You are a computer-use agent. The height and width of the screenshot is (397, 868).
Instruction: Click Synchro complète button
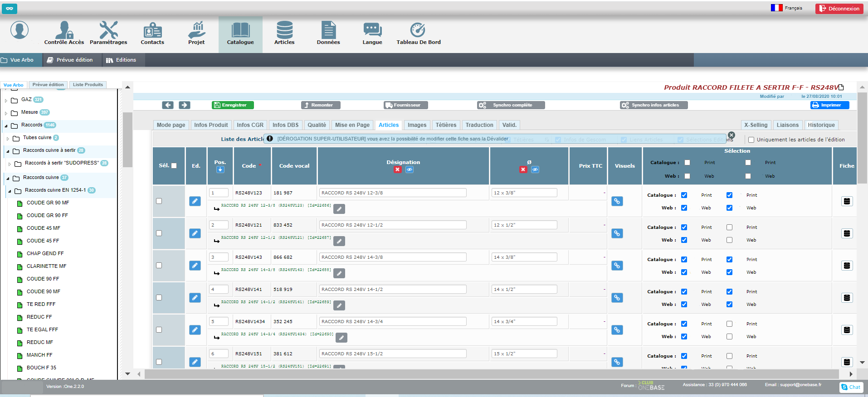[511, 105]
